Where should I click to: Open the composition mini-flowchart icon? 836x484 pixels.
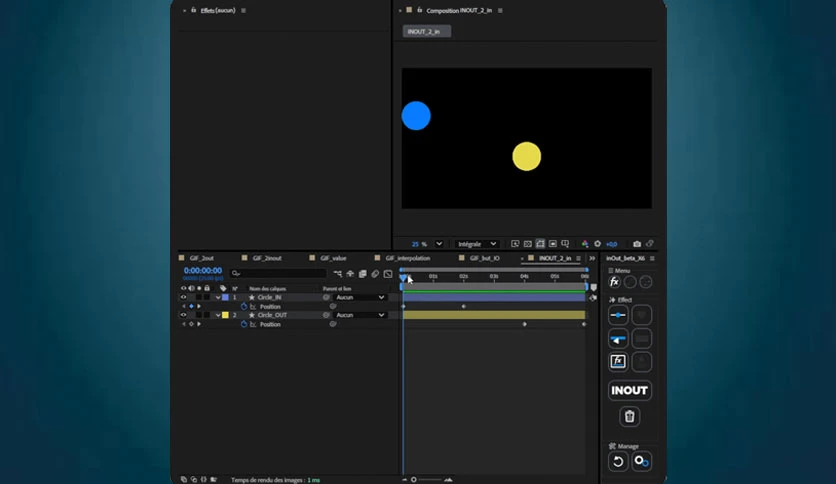337,273
